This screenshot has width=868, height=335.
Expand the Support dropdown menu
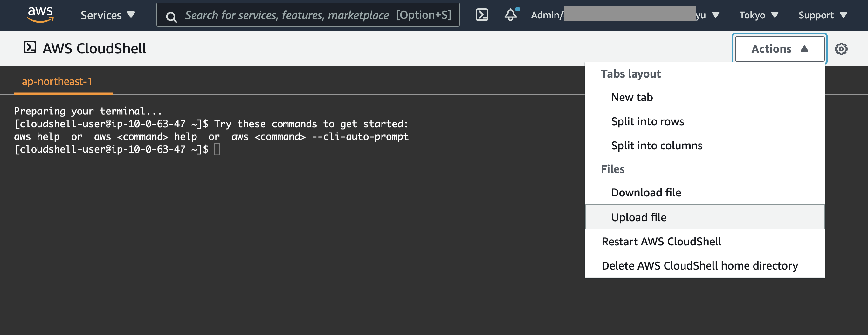[822, 15]
